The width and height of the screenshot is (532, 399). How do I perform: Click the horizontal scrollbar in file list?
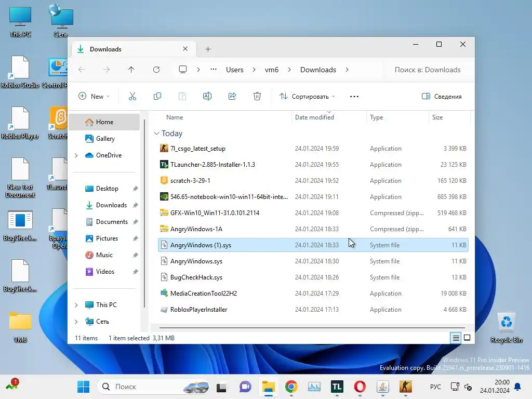click(x=312, y=328)
